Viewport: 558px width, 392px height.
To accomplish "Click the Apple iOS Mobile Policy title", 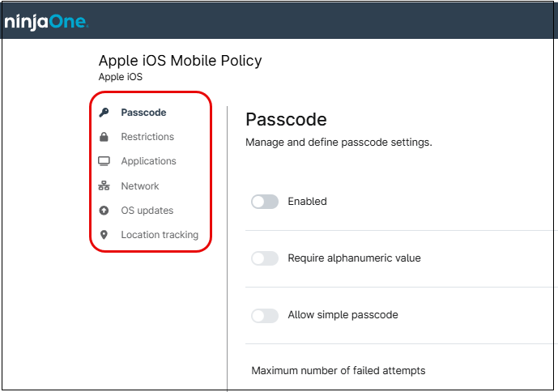I will [x=180, y=61].
